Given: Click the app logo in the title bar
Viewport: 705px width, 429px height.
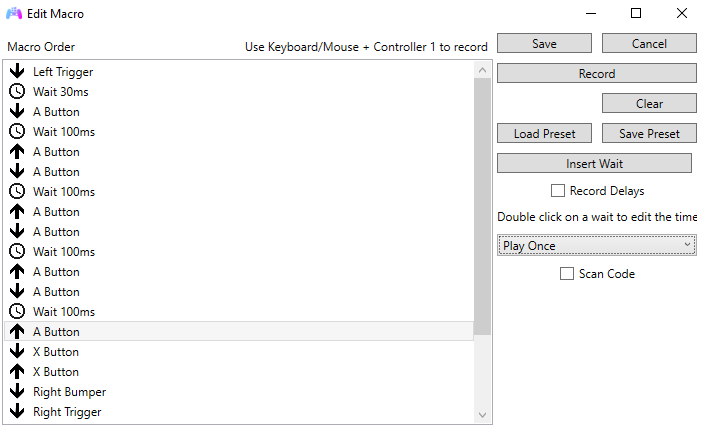Looking at the screenshot, I should pyautogui.click(x=14, y=14).
